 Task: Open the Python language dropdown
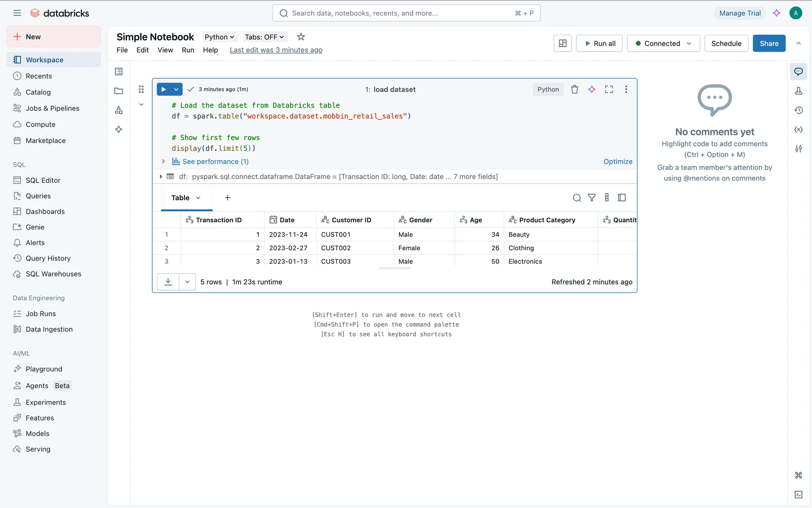click(x=219, y=37)
